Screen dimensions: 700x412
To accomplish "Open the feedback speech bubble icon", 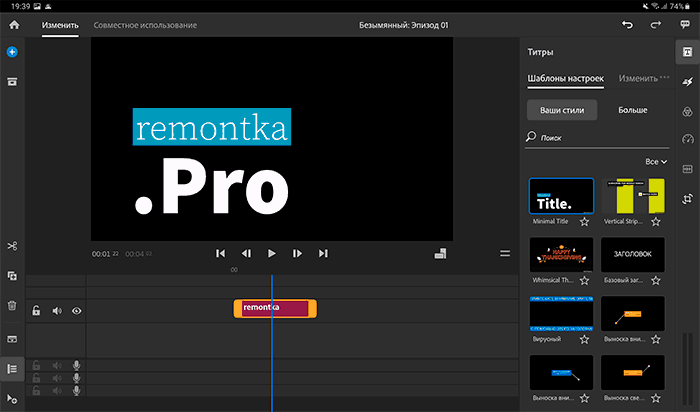I will click(685, 25).
